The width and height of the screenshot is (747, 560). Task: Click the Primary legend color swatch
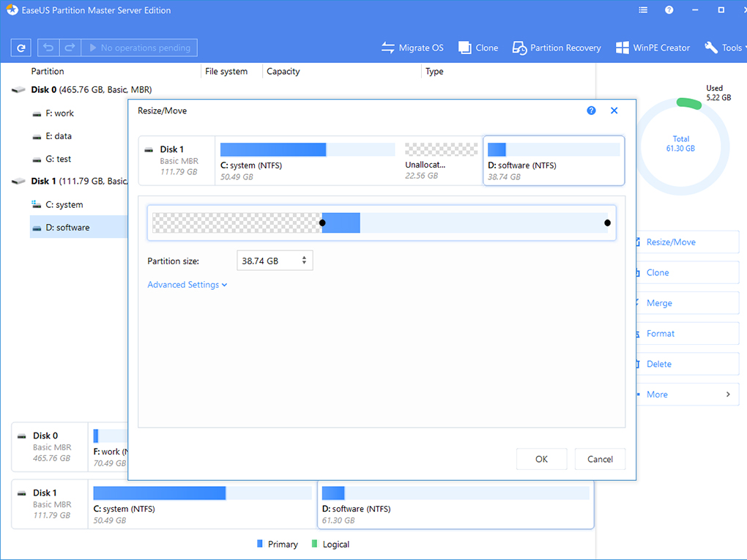coord(260,543)
